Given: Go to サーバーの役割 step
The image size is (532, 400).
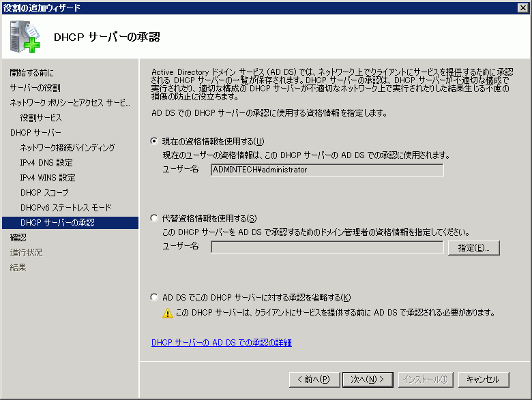Looking at the screenshot, I should 35,87.
